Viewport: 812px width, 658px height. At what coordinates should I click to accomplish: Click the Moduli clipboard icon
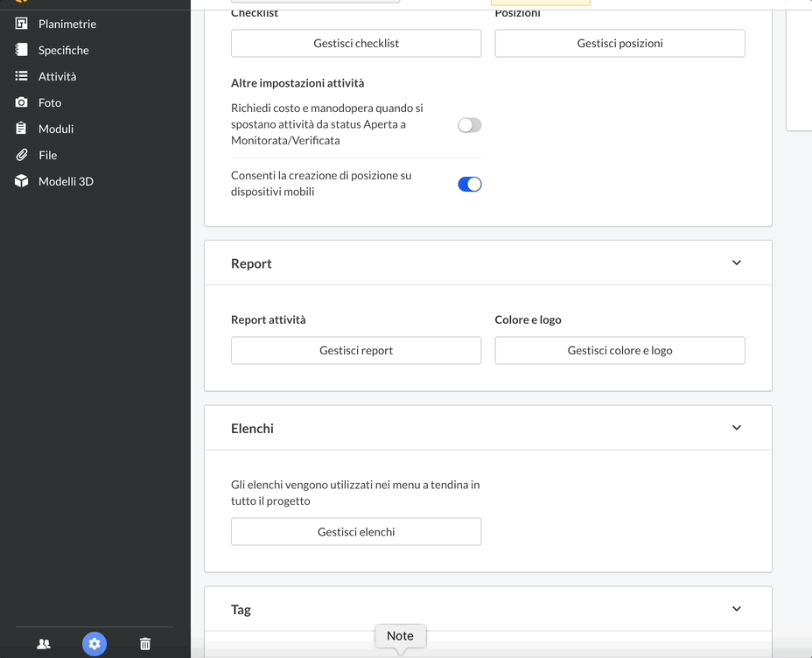pyautogui.click(x=21, y=129)
